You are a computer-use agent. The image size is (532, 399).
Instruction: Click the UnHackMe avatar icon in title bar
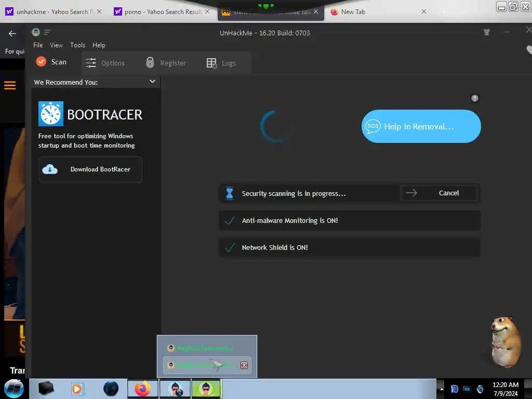click(x=36, y=32)
